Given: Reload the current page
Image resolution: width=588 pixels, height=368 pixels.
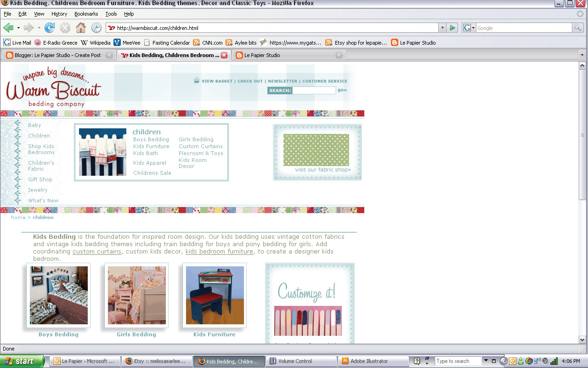Looking at the screenshot, I should coord(50,28).
